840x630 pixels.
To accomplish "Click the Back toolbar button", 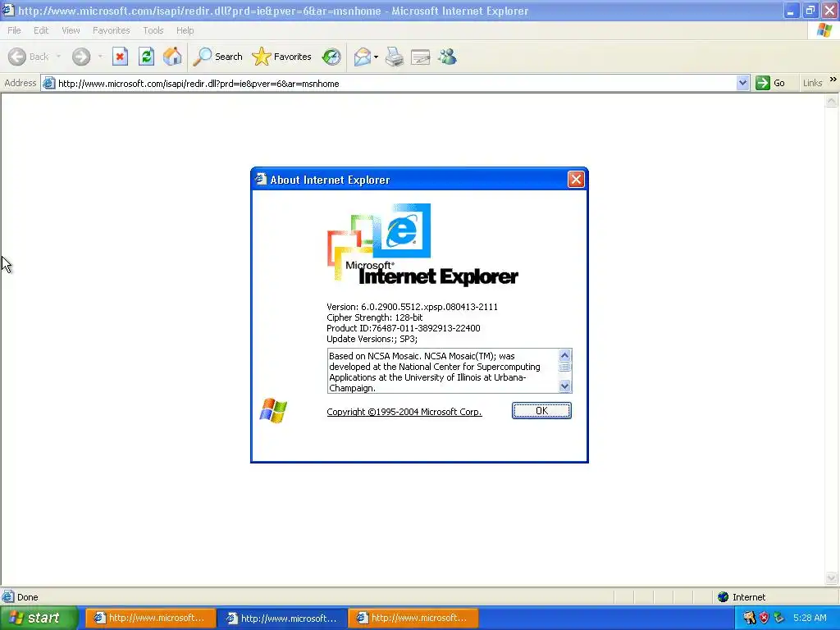I will [x=28, y=57].
